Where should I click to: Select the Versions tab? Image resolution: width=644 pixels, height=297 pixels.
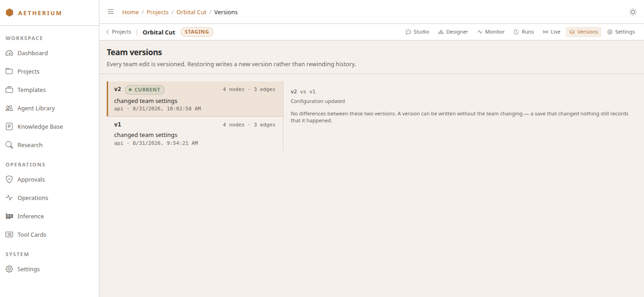click(x=584, y=32)
